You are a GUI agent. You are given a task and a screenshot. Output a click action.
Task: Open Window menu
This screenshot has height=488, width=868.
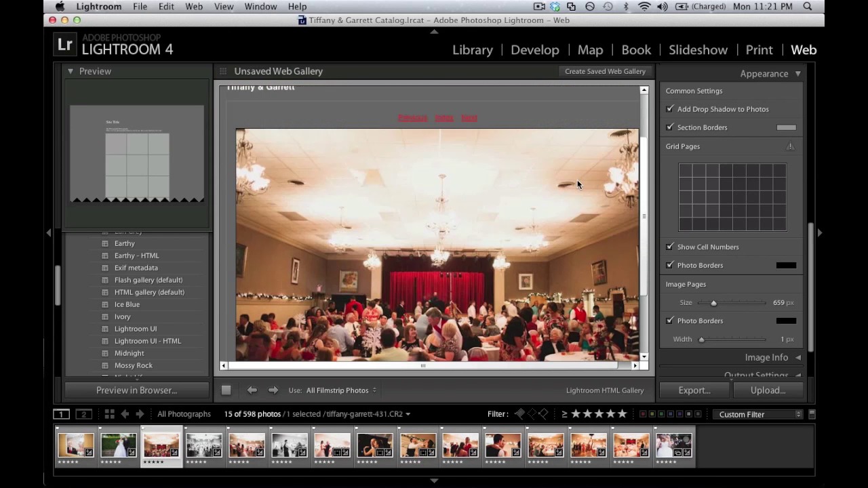pos(260,7)
